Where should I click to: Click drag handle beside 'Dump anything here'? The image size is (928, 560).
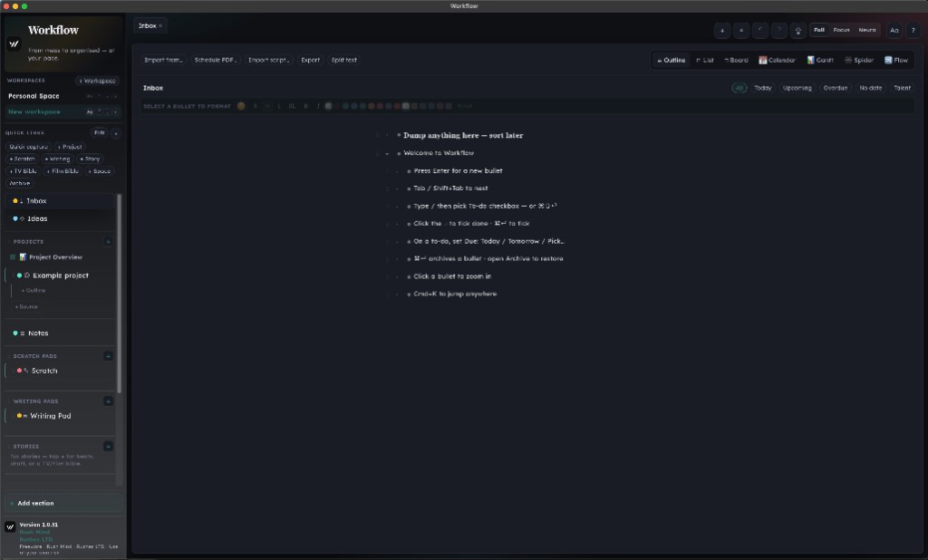click(x=378, y=136)
